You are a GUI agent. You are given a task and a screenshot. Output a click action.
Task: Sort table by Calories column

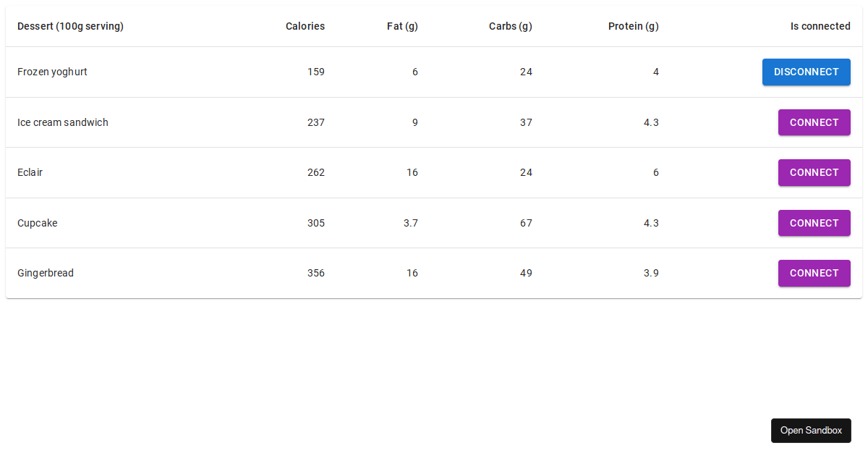[305, 26]
